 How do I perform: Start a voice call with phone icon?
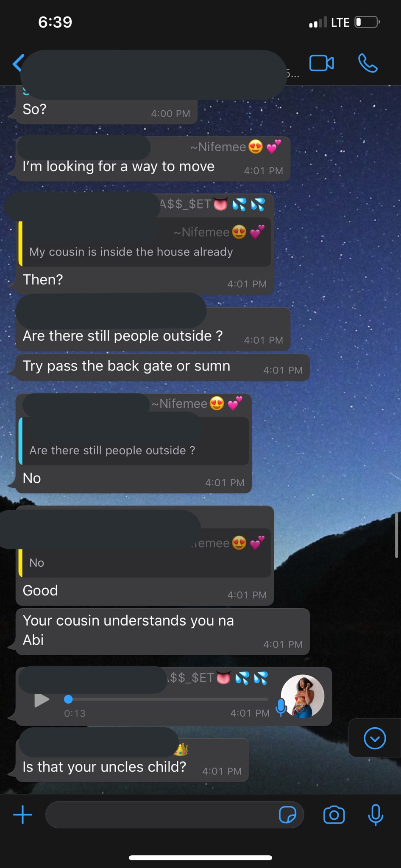pos(368,63)
